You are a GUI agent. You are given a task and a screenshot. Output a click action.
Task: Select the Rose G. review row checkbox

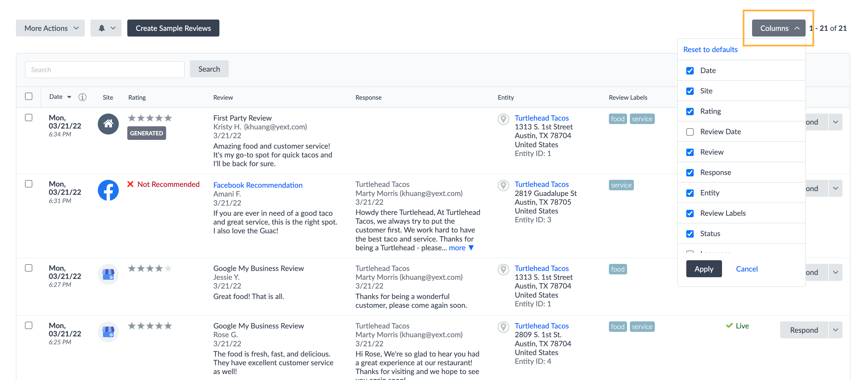29,325
